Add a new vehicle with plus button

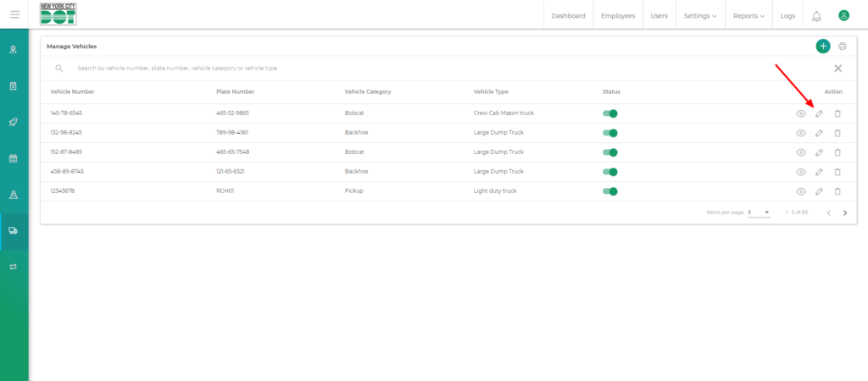coord(822,47)
